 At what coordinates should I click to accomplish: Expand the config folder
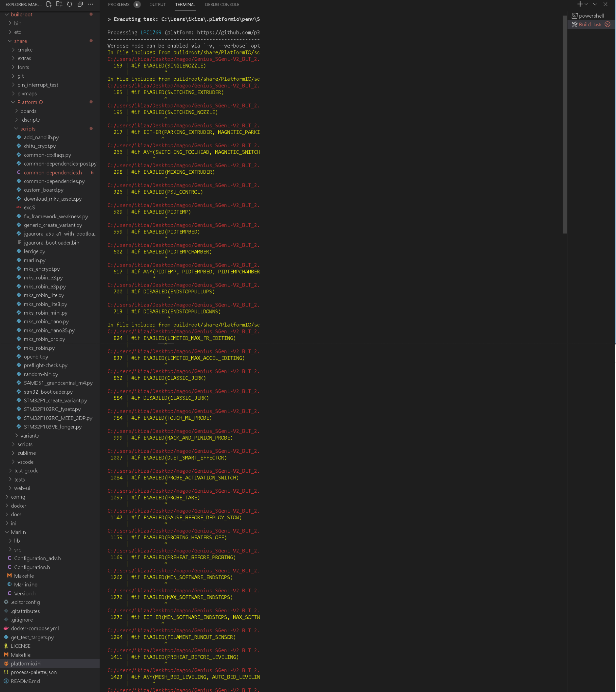tap(7, 497)
